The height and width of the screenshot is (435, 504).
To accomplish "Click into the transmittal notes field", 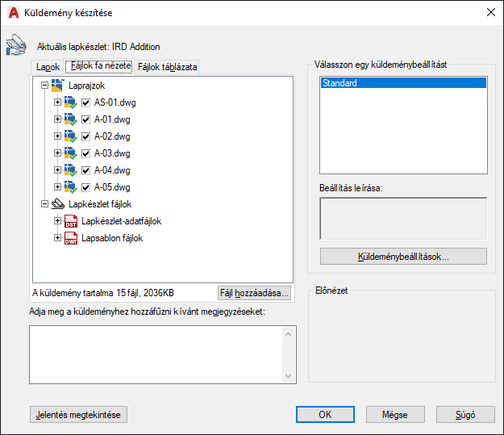I will click(x=156, y=354).
